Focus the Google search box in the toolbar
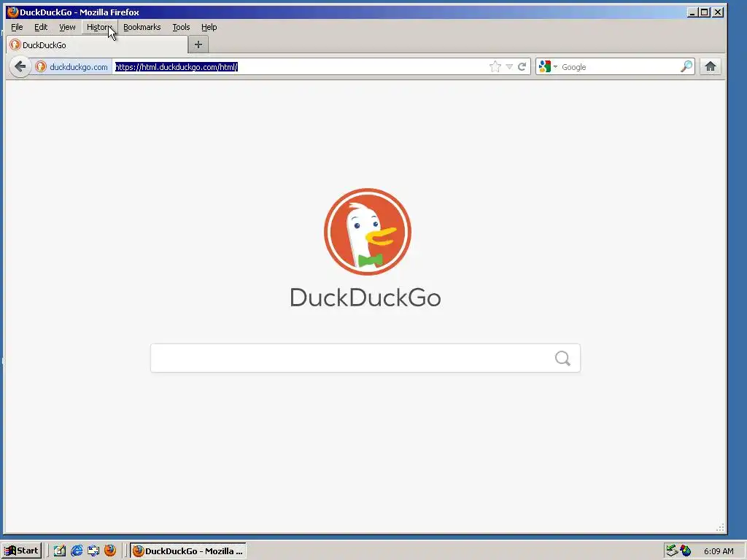 coord(619,66)
